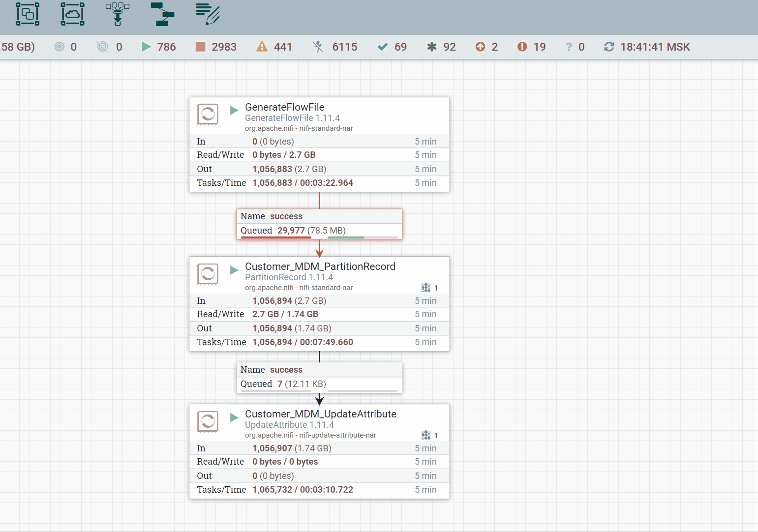Click the "Queued 29,977 (78.5 MB)" connection row
The image size is (758, 532).
pyautogui.click(x=320, y=231)
